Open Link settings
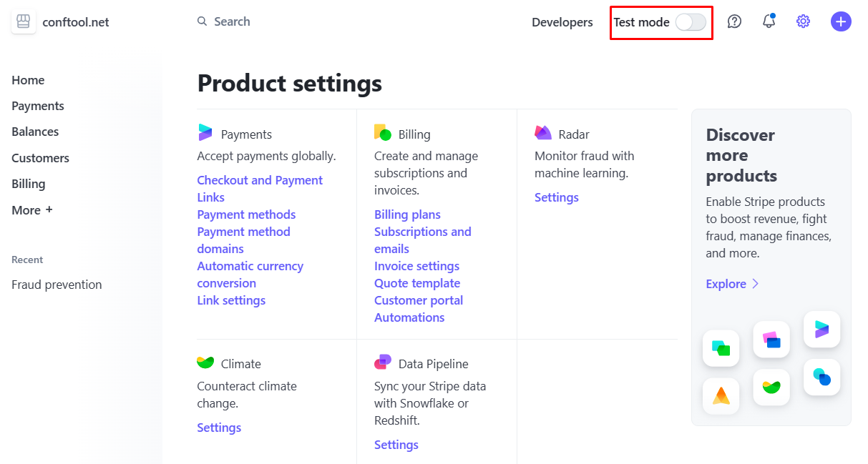868x464 pixels. coord(231,300)
